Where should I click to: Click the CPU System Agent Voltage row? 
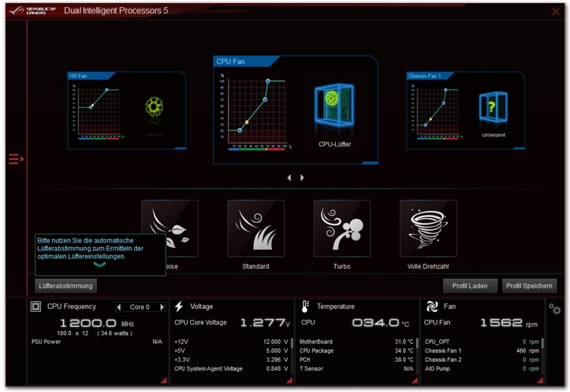[231, 369]
